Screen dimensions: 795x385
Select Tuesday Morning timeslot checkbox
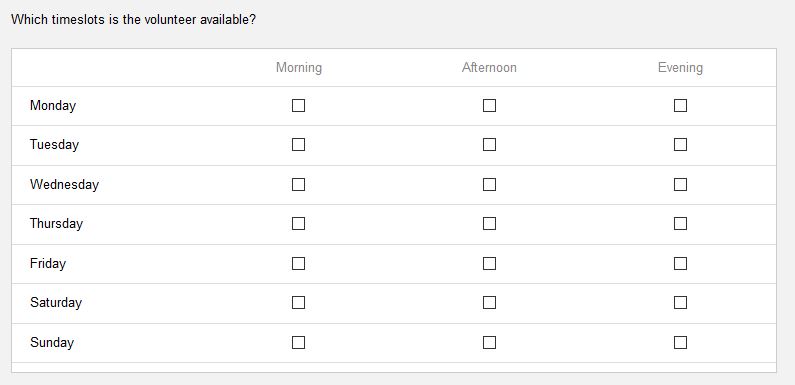[x=299, y=145]
